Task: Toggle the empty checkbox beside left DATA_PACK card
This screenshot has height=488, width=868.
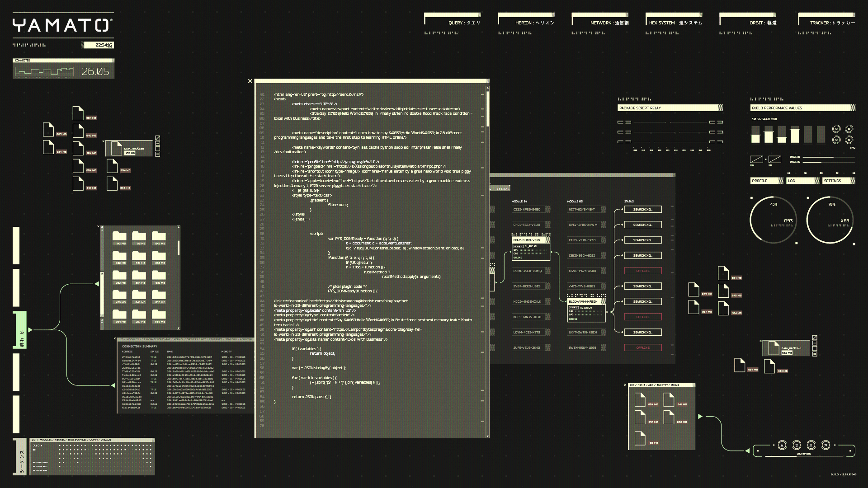Action: 157,149
